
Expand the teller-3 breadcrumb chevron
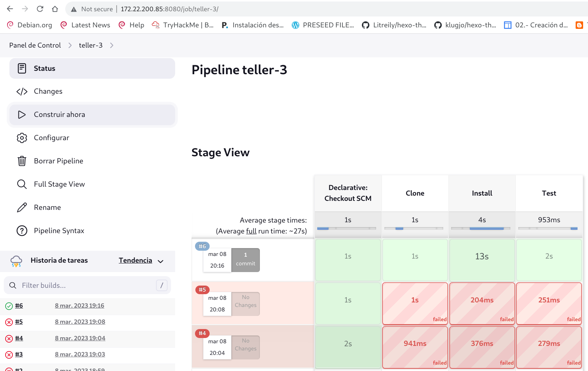coord(111,45)
